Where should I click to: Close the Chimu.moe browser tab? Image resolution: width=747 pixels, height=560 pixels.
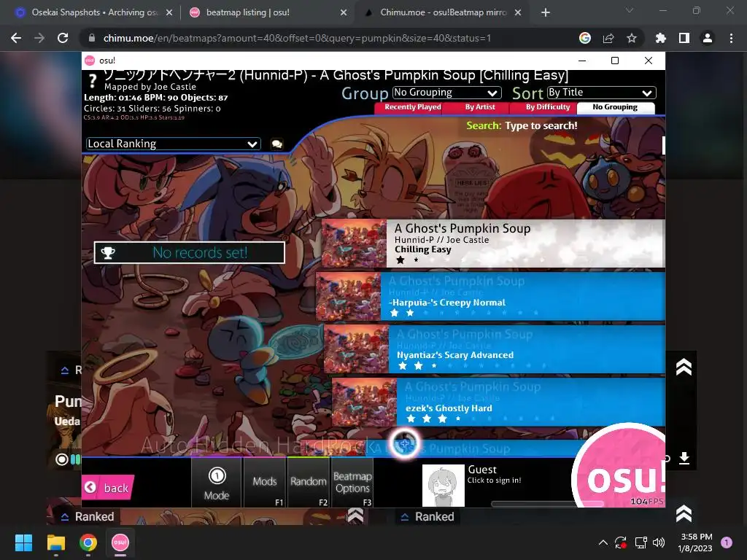[518, 12]
